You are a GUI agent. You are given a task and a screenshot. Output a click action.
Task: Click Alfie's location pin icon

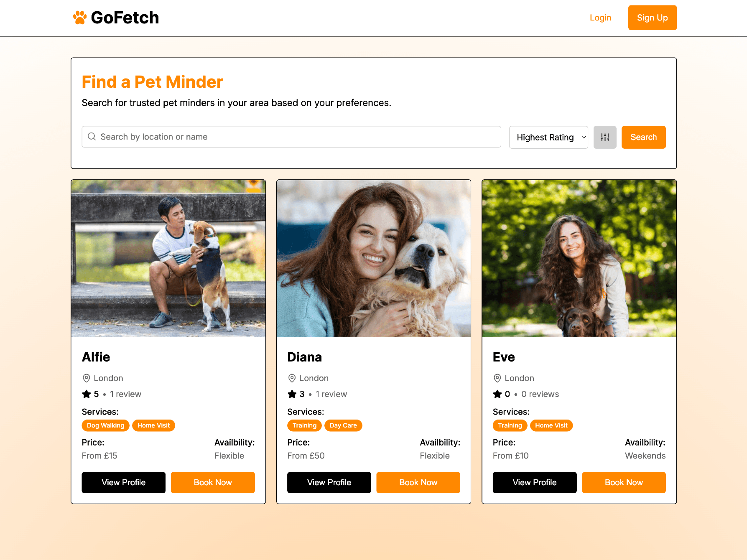[87, 378]
